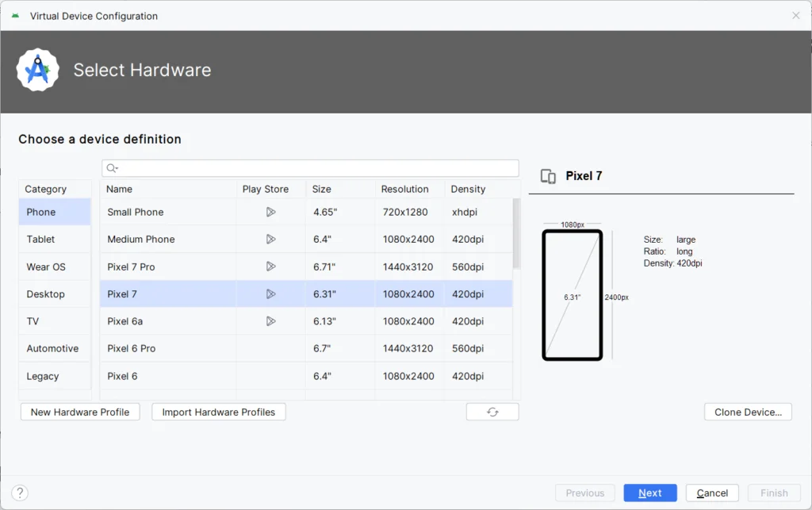Click Import Hardware Profiles button

pos(219,412)
